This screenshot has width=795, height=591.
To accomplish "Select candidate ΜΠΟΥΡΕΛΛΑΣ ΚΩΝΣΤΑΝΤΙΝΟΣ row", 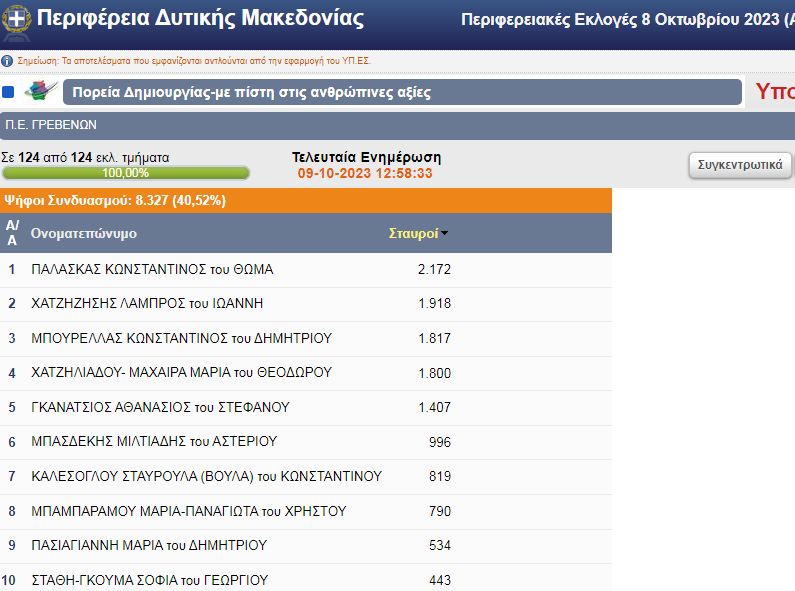I will tap(181, 338).
